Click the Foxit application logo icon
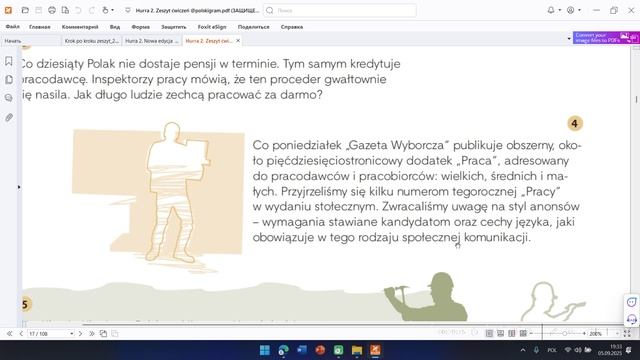The image size is (640, 360). click(x=8, y=10)
